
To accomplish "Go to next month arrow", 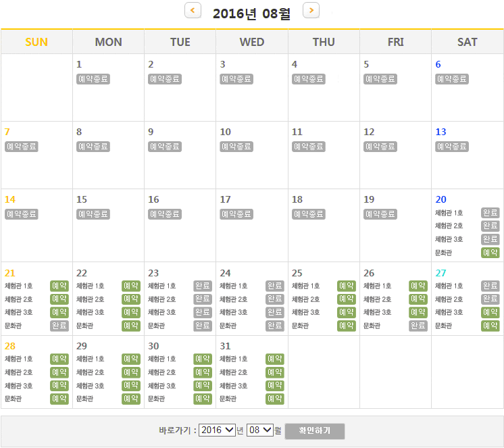I will coord(311,10).
